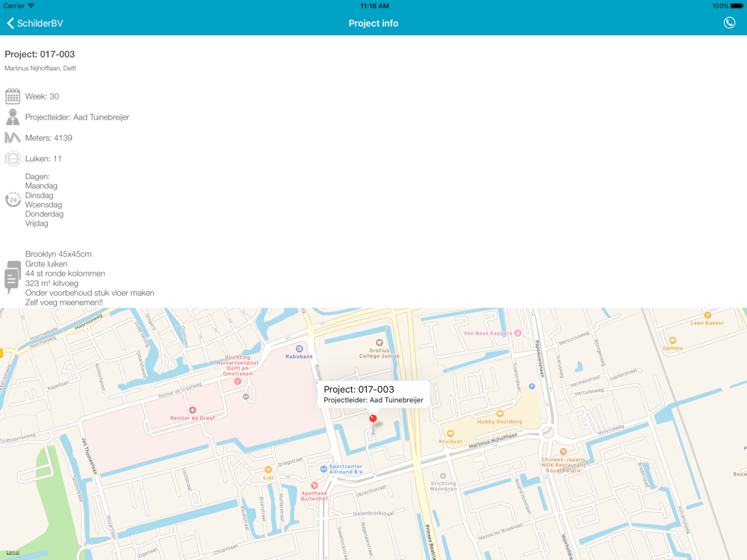
Task: Tap the Grotius College Junius marker
Action: 379,343
